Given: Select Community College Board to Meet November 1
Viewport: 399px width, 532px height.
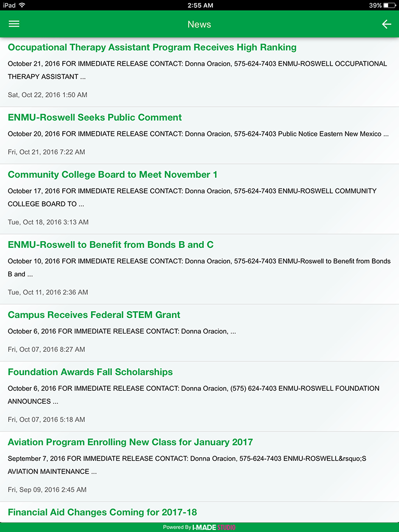Looking at the screenshot, I should tap(113, 175).
